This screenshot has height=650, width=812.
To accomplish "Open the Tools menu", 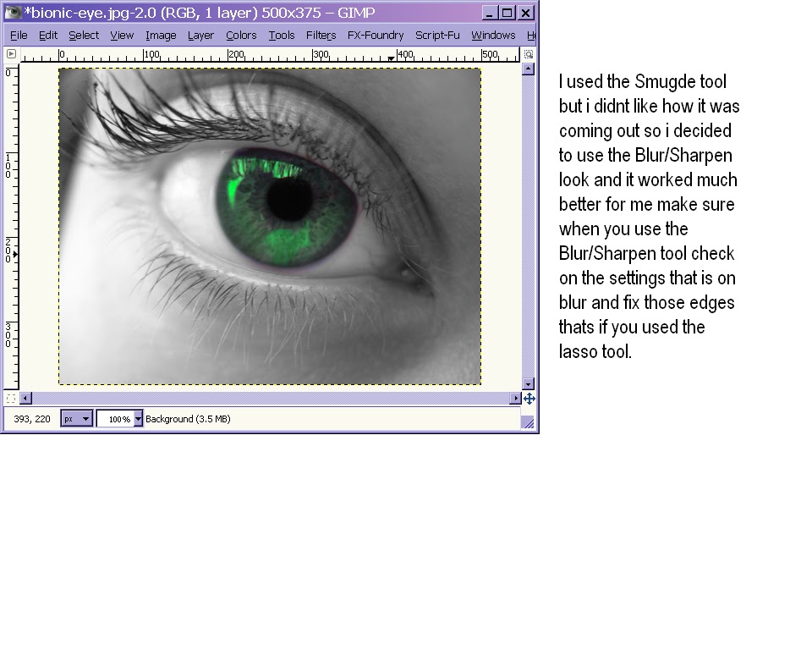I will [282, 36].
